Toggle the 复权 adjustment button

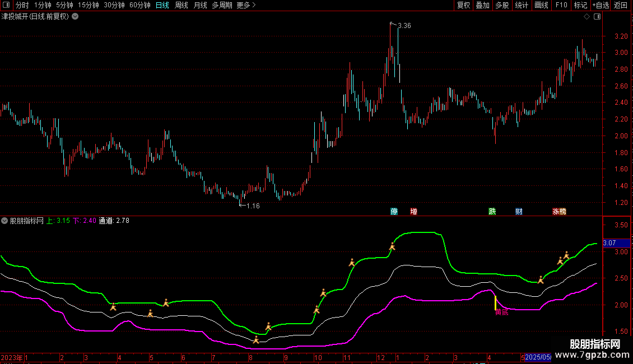[x=463, y=6]
